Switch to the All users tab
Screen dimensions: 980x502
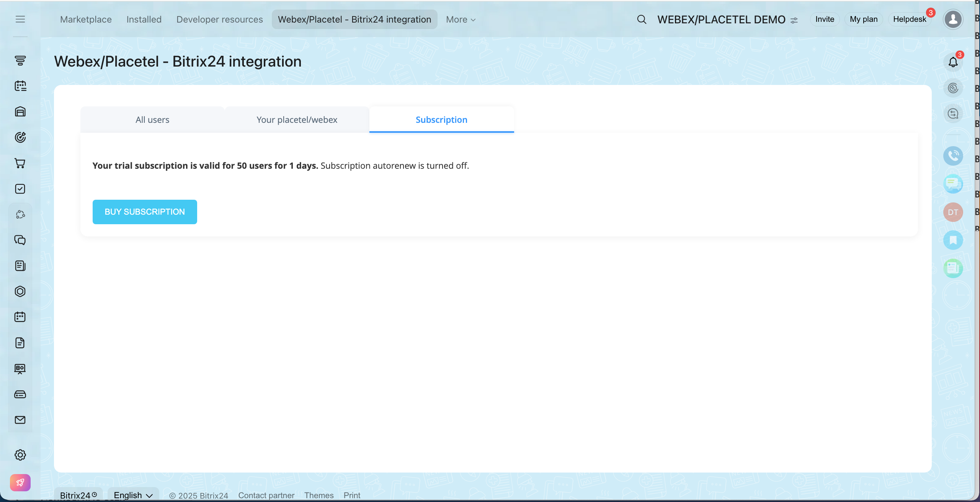pyautogui.click(x=152, y=120)
